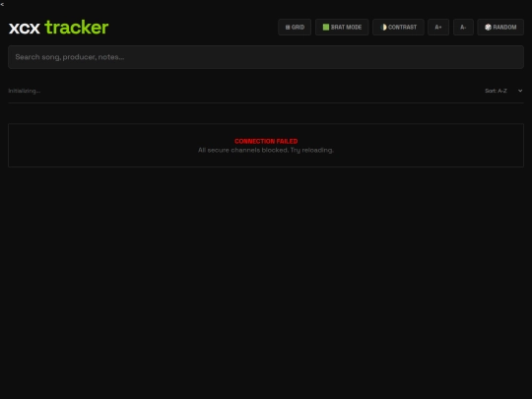The height and width of the screenshot is (399, 532).
Task: Increase font size with A+
Action: pos(438,28)
